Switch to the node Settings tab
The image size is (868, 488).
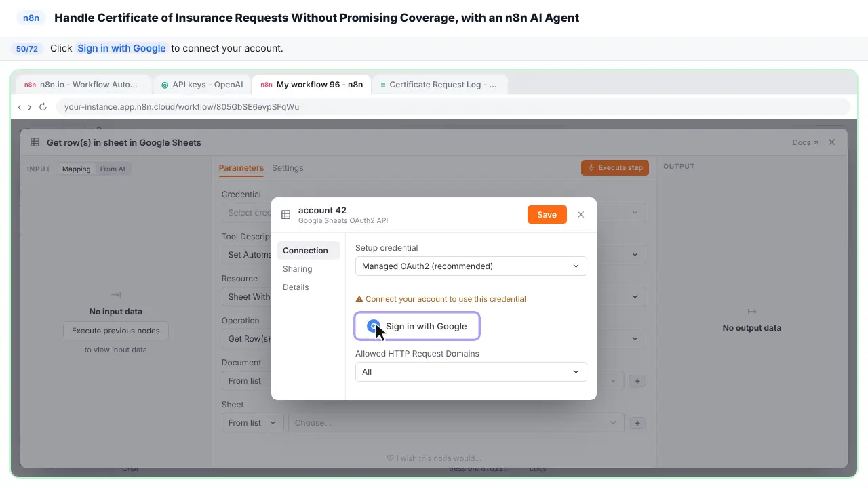click(x=288, y=168)
